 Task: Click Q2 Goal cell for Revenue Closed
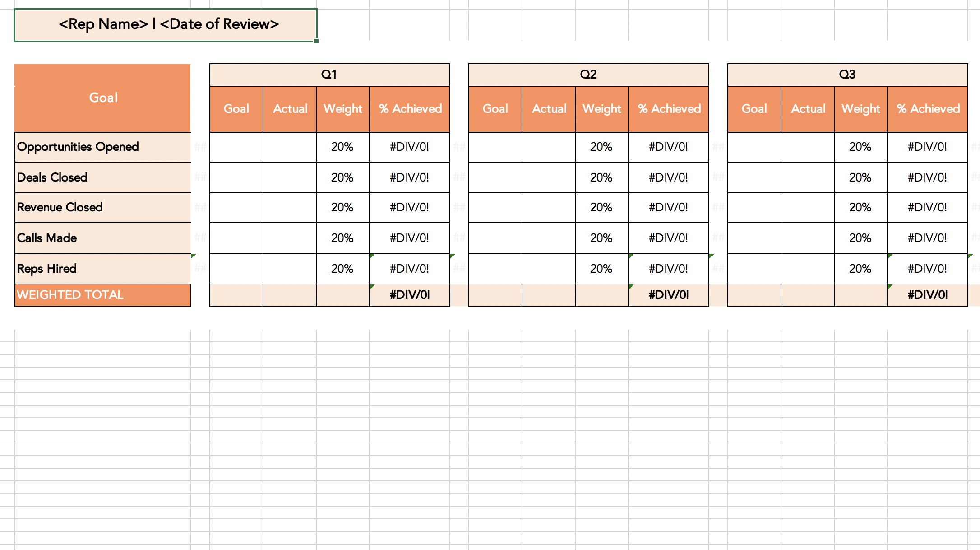pos(495,207)
